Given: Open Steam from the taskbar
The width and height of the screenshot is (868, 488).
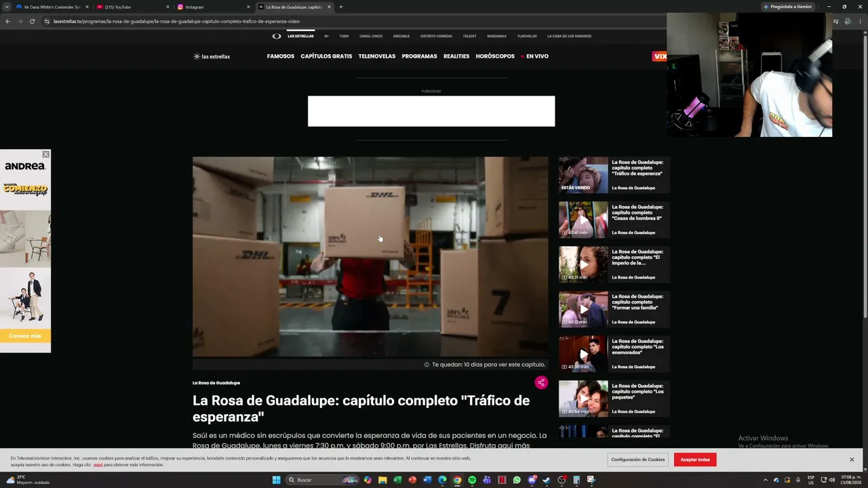Looking at the screenshot, I should (x=547, y=480).
